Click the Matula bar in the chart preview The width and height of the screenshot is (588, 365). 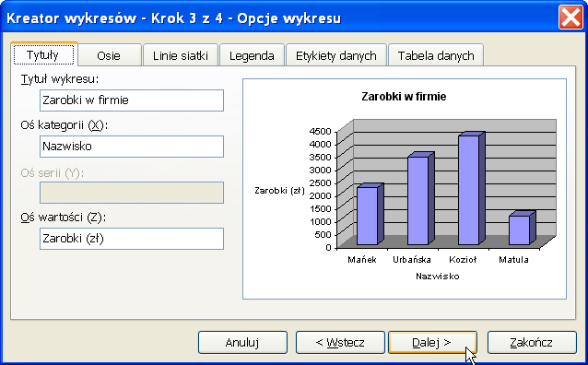(x=522, y=228)
